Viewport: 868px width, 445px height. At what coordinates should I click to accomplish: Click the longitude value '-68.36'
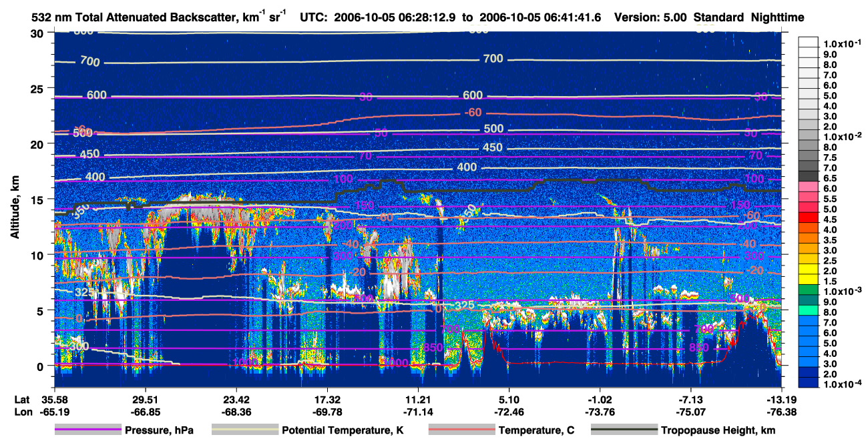pyautogui.click(x=236, y=412)
